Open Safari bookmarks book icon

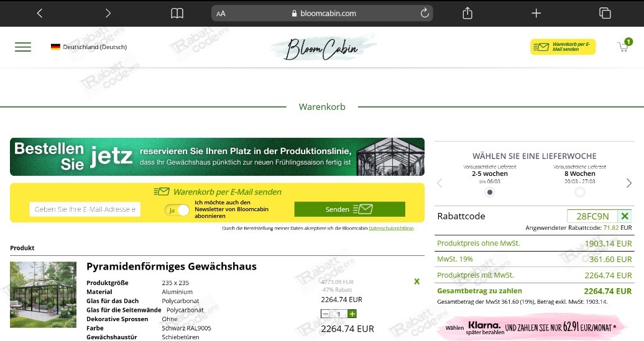[177, 13]
